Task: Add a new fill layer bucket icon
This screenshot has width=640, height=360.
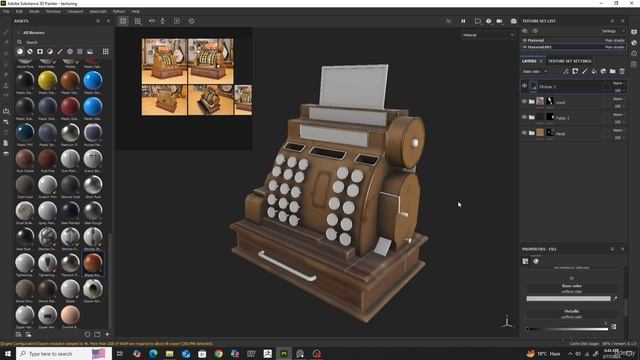Action: pos(594,71)
